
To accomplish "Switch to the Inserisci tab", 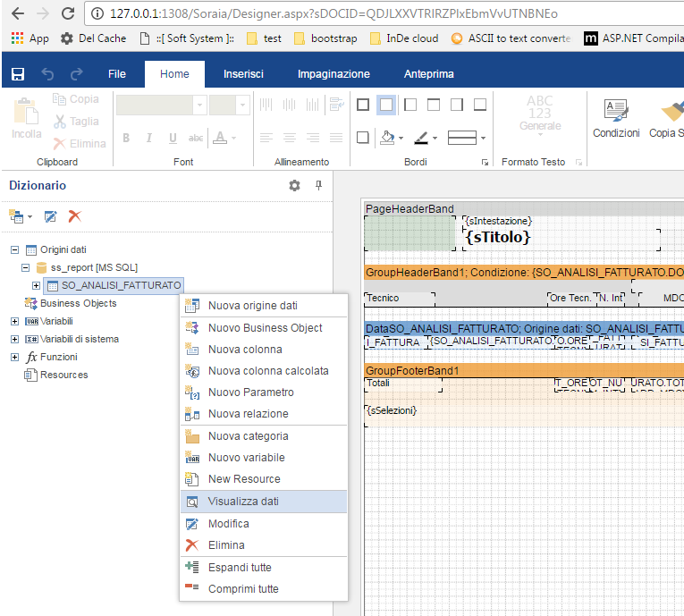I will click(243, 74).
